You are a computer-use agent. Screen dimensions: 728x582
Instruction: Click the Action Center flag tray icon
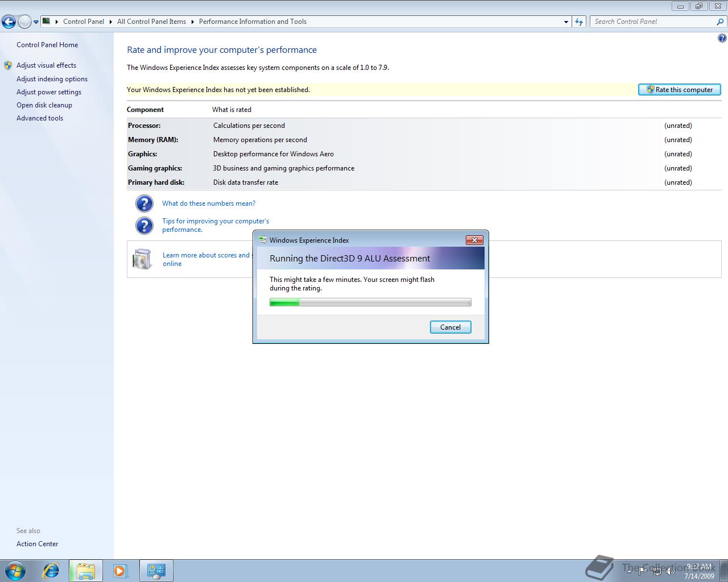(x=643, y=571)
